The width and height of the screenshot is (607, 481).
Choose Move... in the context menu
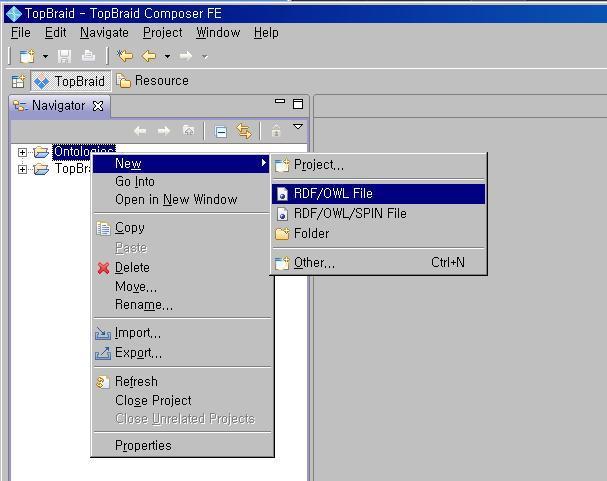pos(181,287)
